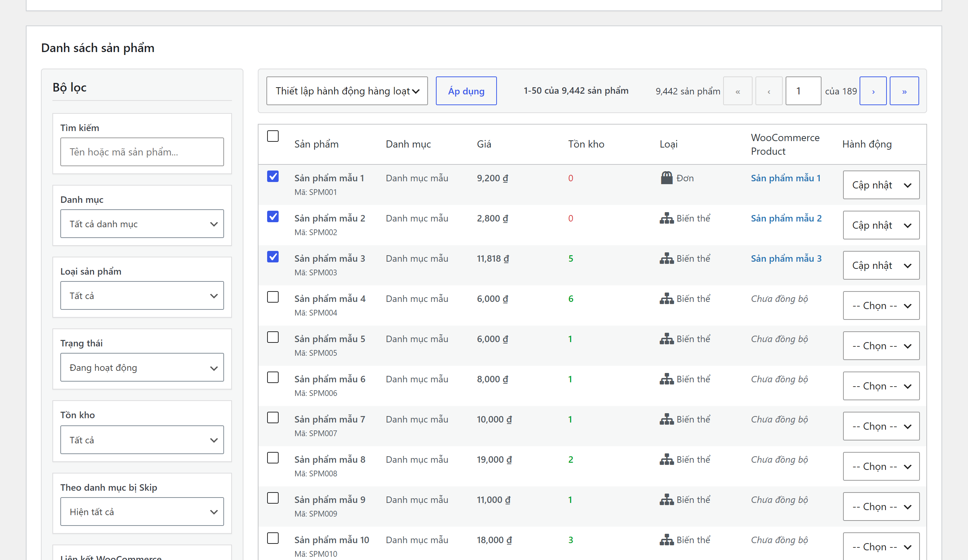Open the Cập nhật action dropdown for Sản phẩm mẫu 1
The image size is (968, 560).
click(881, 185)
